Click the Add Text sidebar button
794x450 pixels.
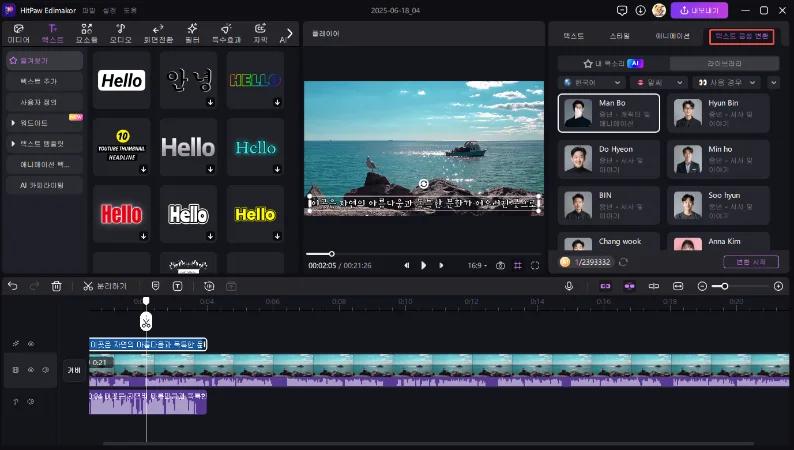[x=45, y=81]
